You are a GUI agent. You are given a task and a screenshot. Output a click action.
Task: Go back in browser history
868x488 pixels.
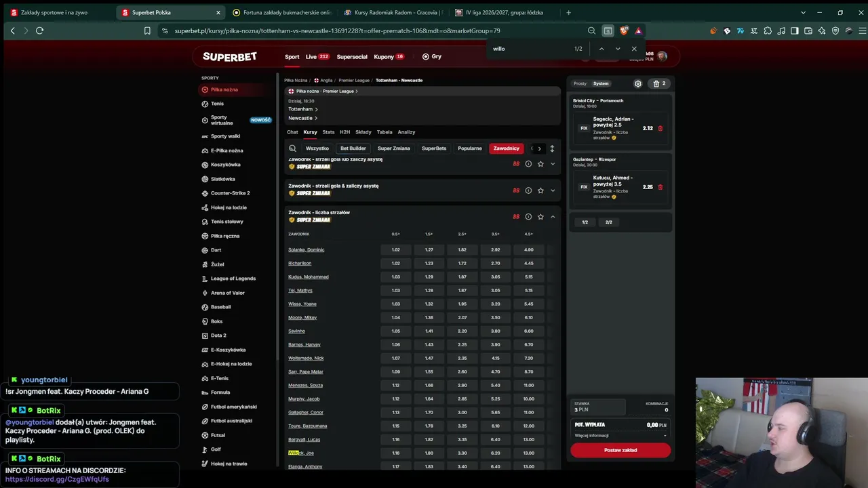[12, 30]
